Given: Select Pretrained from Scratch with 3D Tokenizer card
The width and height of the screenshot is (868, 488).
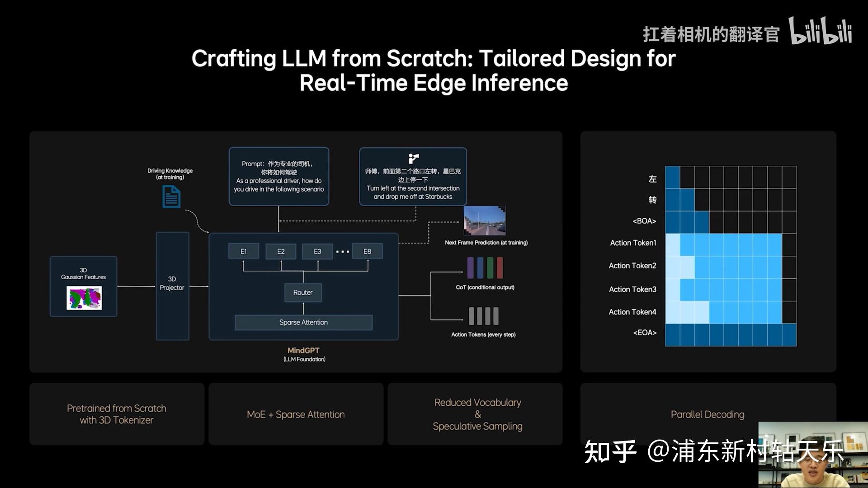Looking at the screenshot, I should [117, 414].
